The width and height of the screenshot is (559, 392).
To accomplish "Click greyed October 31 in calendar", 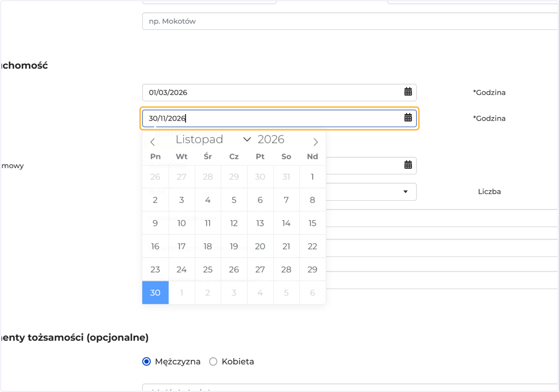I will [x=286, y=177].
